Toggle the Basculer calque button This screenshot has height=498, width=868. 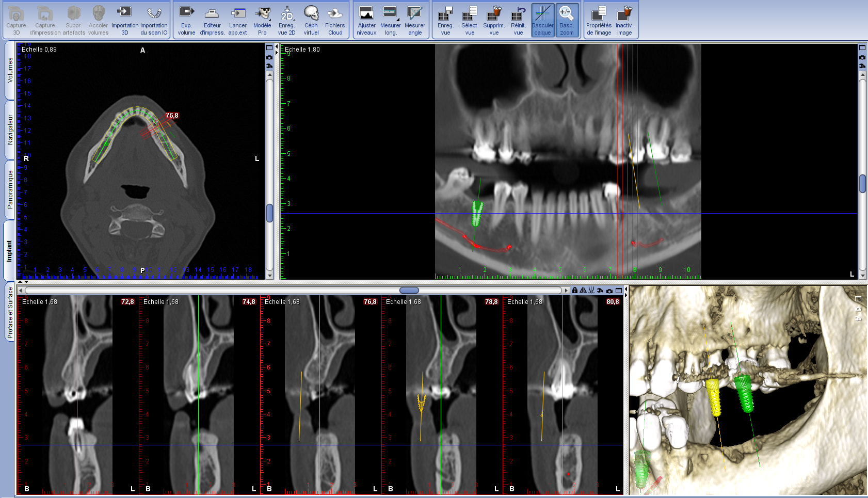(x=542, y=21)
